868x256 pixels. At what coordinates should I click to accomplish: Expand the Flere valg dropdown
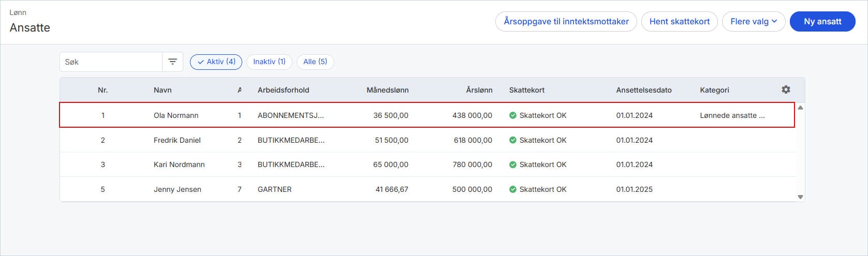coord(754,21)
